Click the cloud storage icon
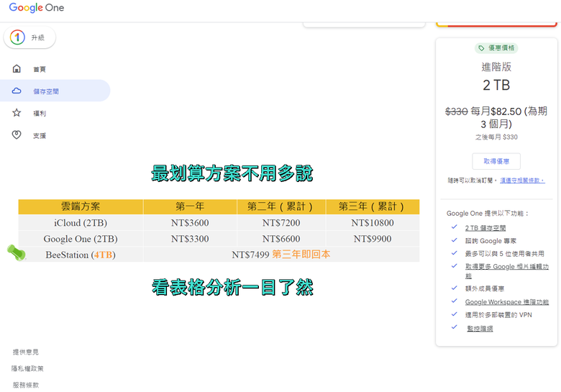The width and height of the screenshot is (561, 392). (17, 91)
